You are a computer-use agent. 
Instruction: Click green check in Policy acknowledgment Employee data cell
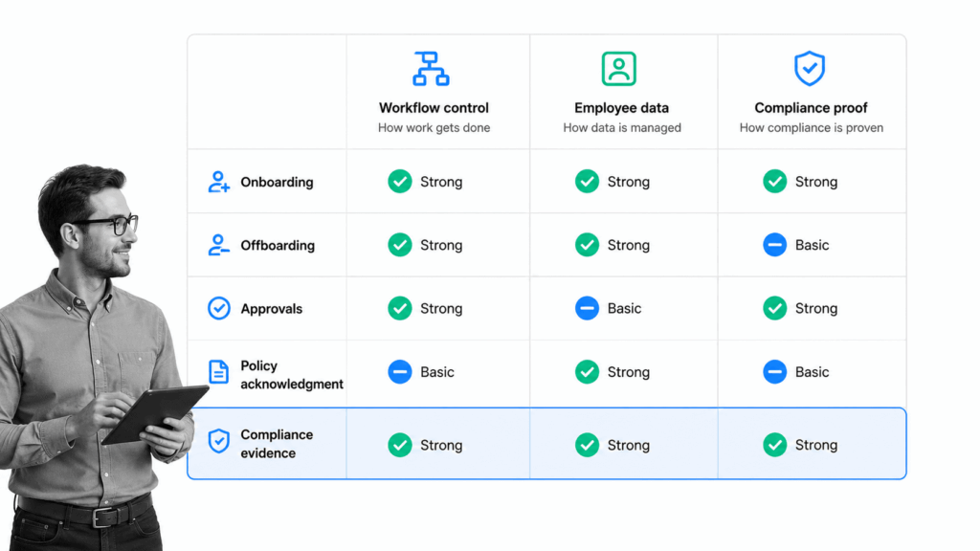587,372
